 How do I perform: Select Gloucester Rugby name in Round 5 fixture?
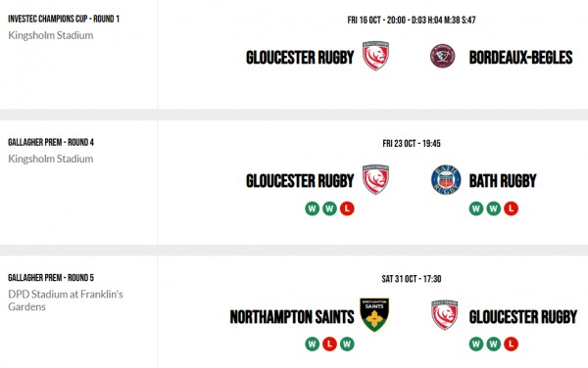click(523, 317)
